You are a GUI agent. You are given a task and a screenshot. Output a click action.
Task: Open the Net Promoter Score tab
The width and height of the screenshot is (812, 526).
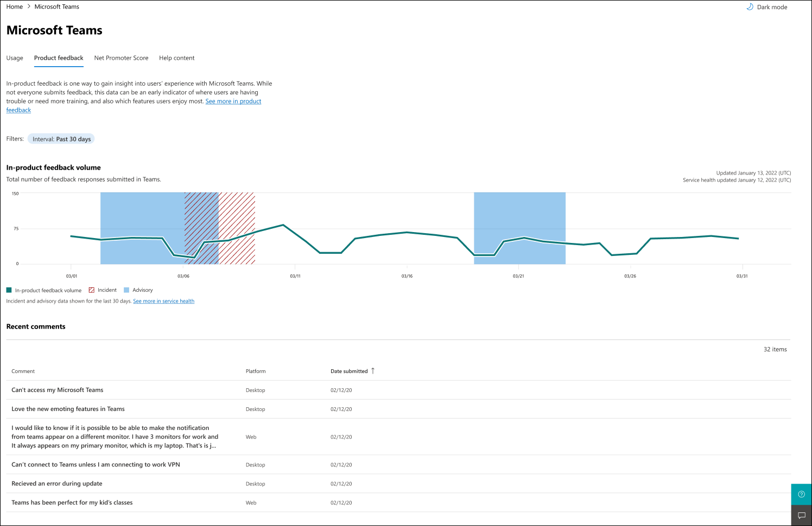point(121,58)
